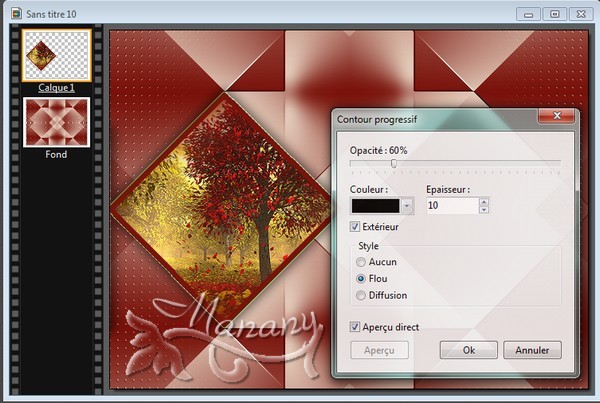The width and height of the screenshot is (600, 403).
Task: Select the Diffusion style radio button
Action: (360, 295)
